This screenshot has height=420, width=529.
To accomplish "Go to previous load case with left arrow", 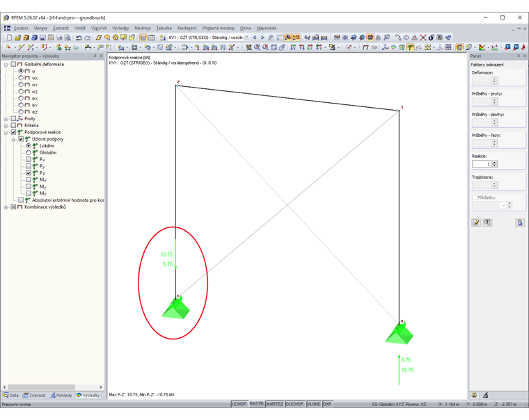I will 255,38.
